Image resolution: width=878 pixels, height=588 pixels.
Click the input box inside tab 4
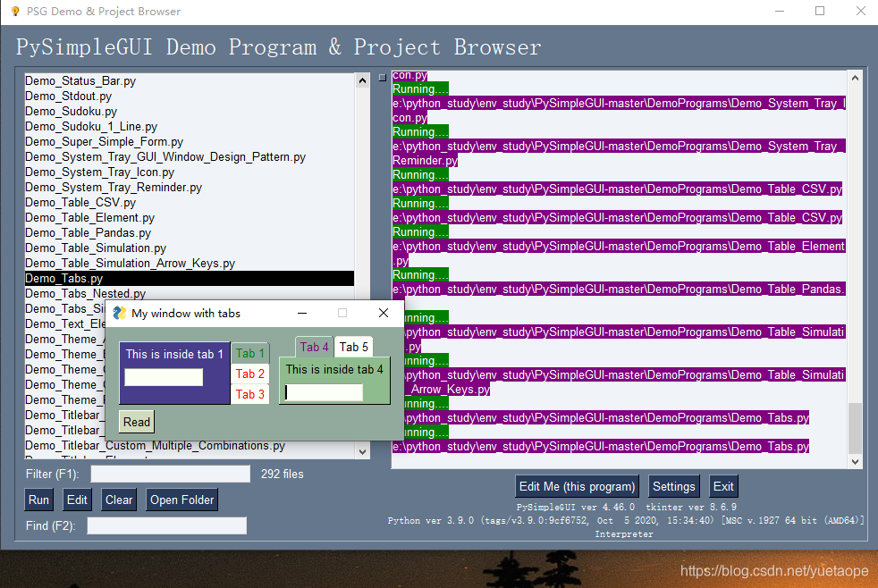tap(324, 392)
